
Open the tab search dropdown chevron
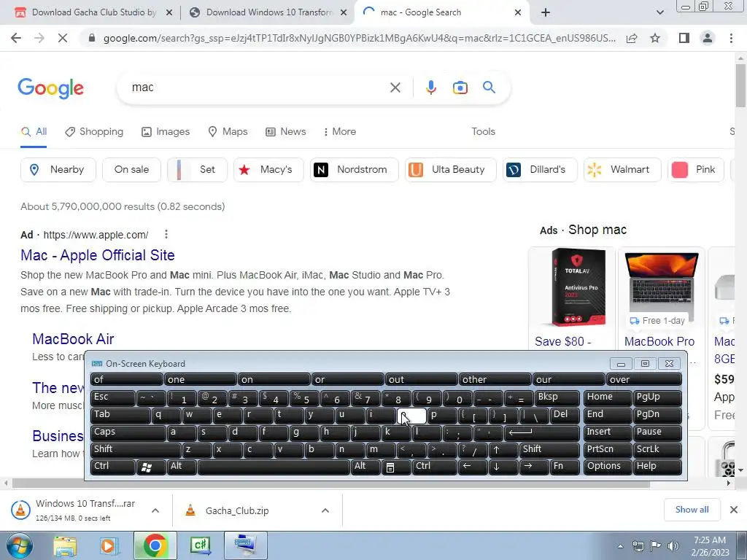click(x=659, y=12)
